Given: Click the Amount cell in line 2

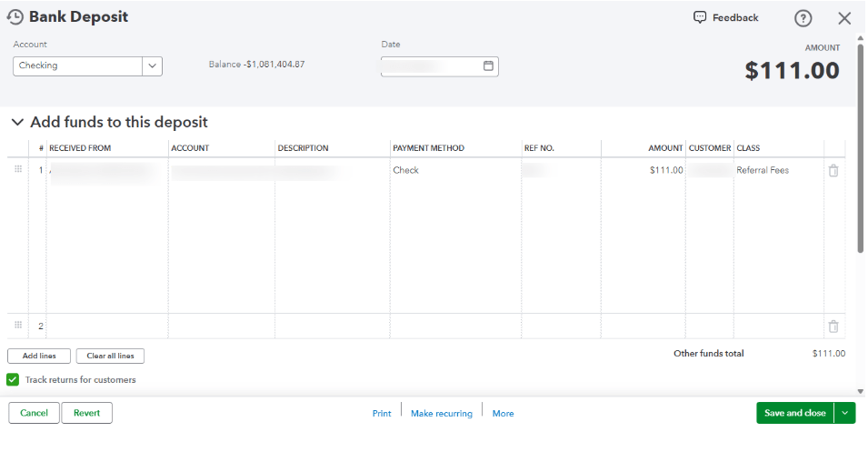Looking at the screenshot, I should coord(644,326).
